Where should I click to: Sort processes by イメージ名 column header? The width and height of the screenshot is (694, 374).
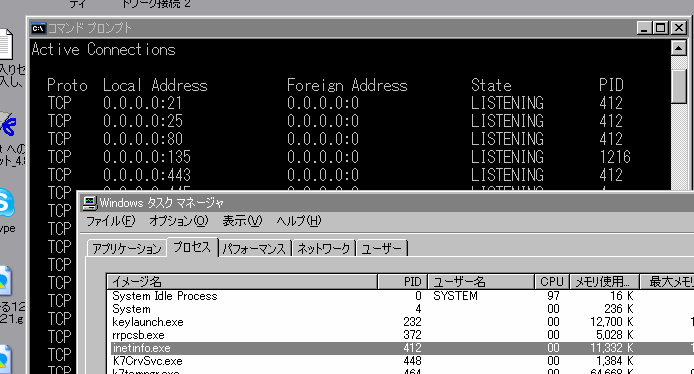[242, 281]
